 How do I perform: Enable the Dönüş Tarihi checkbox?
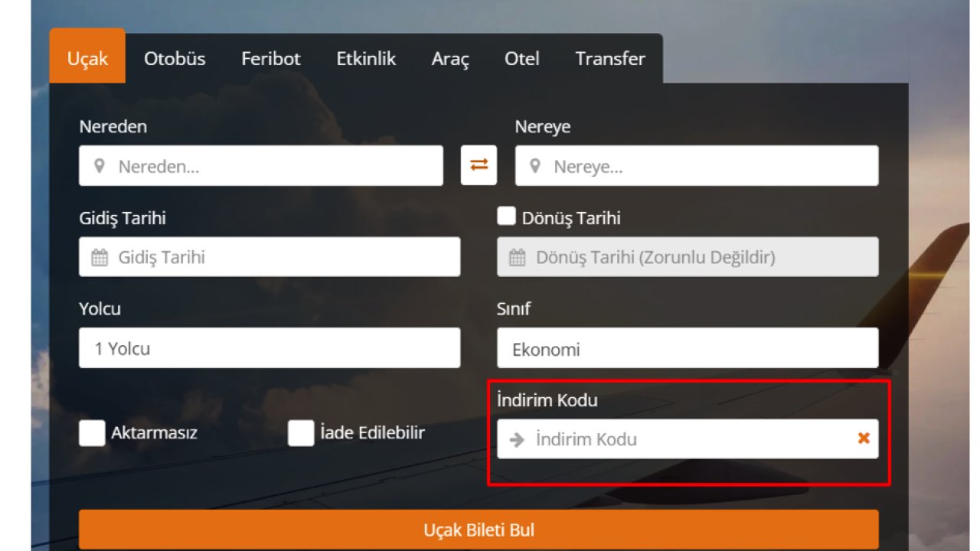(506, 216)
